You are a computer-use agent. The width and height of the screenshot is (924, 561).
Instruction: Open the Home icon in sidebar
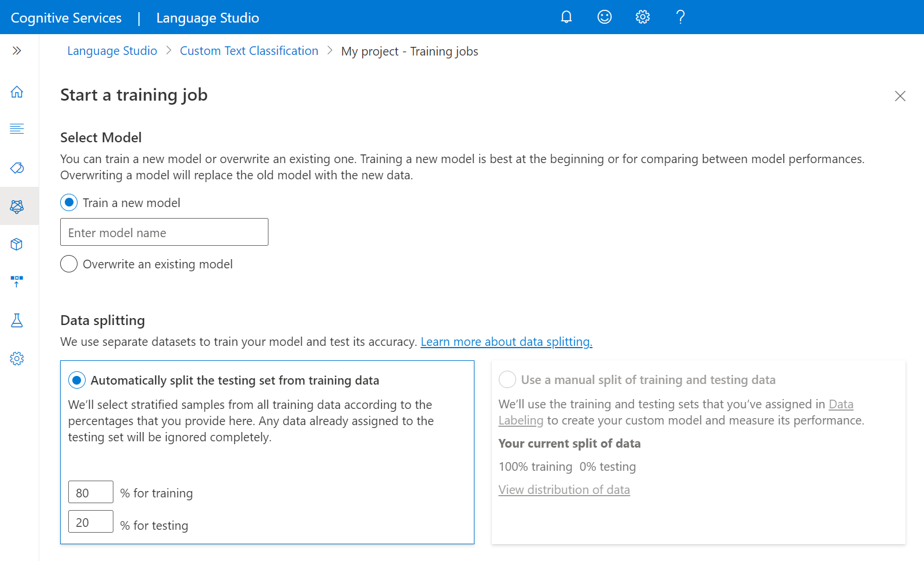17,92
